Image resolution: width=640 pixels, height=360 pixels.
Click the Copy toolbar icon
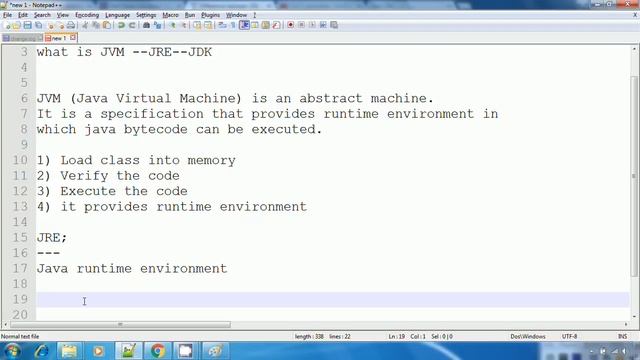tap(96, 25)
